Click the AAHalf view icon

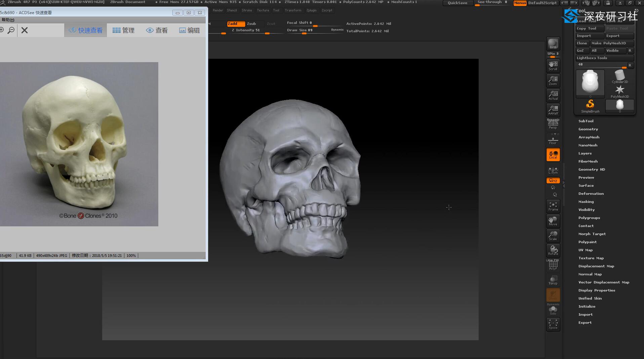553,110
